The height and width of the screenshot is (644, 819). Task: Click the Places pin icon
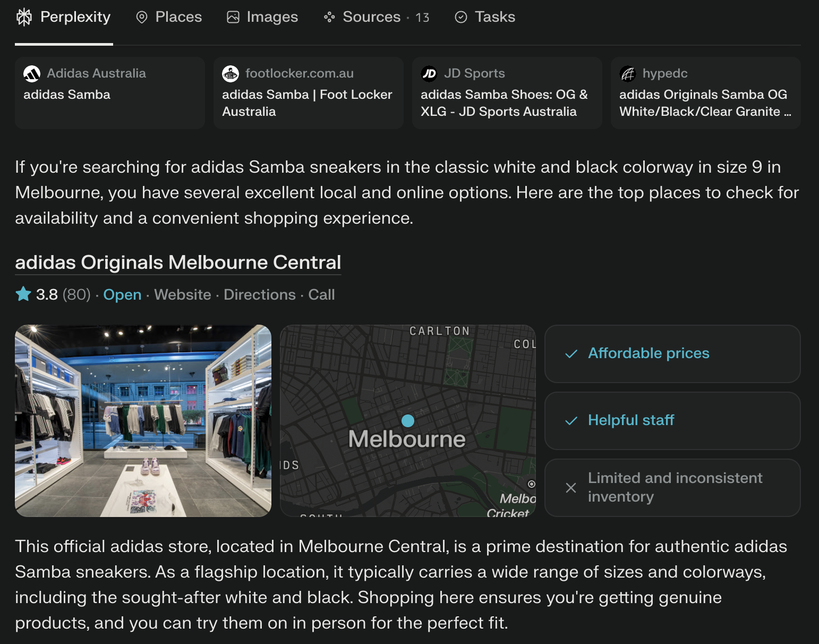[x=141, y=17]
